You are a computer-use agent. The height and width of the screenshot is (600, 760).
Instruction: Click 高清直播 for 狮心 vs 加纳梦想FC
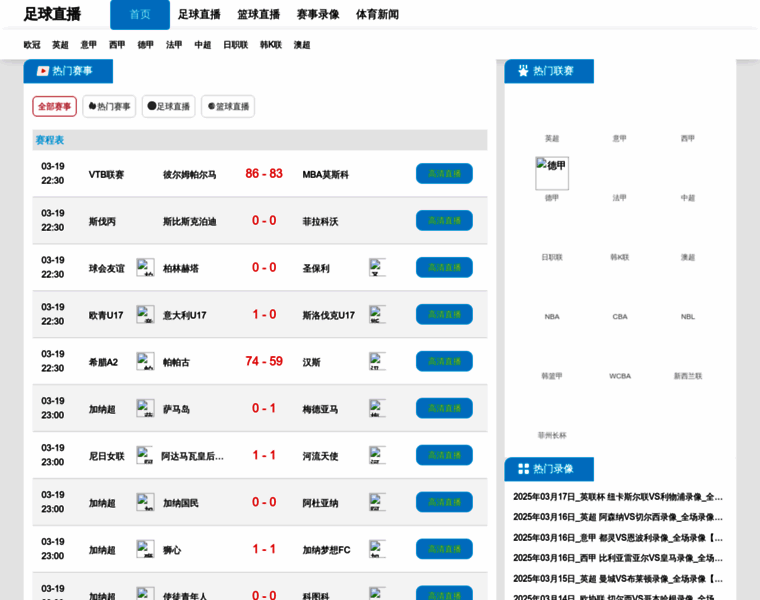click(x=444, y=549)
